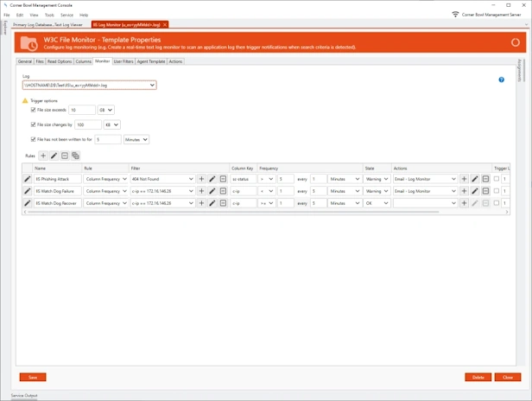Open the GB unit dropdown for file size
This screenshot has height=401, width=532.
click(x=106, y=111)
